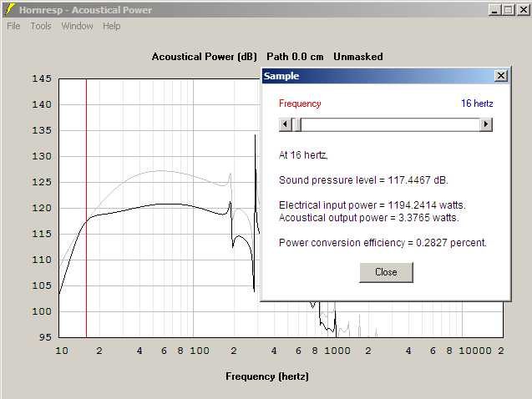Click the gray acoustical power curve
This screenshot has width=532, height=399.
[x=160, y=170]
